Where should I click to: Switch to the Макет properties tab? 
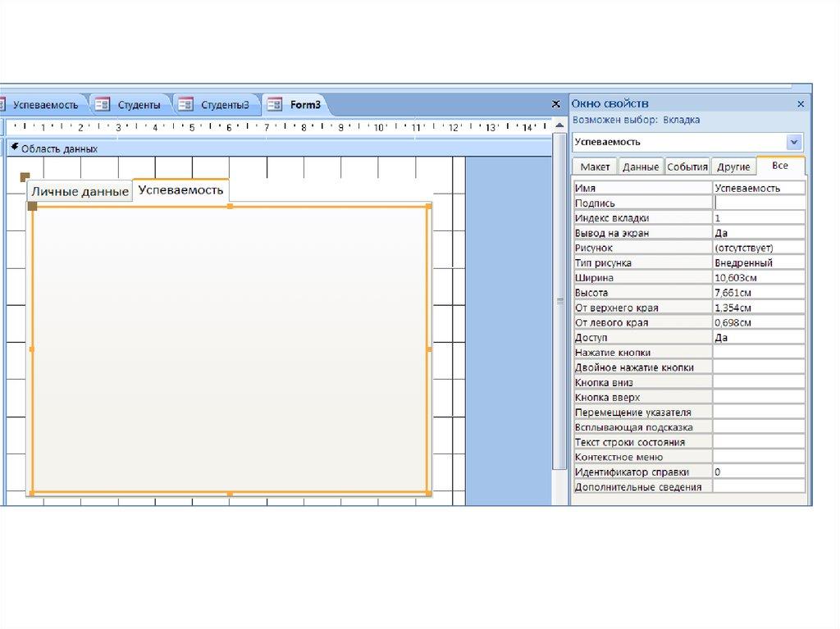coord(595,166)
